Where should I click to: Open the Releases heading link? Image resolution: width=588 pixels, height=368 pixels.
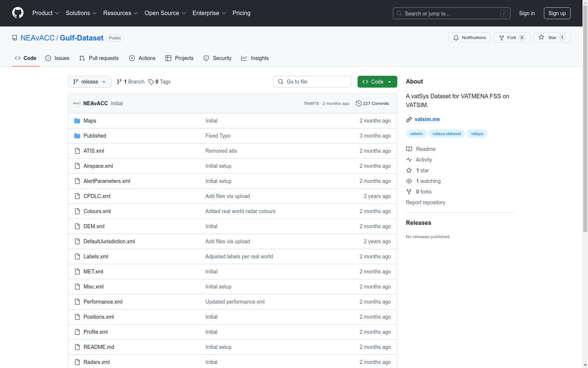[419, 223]
